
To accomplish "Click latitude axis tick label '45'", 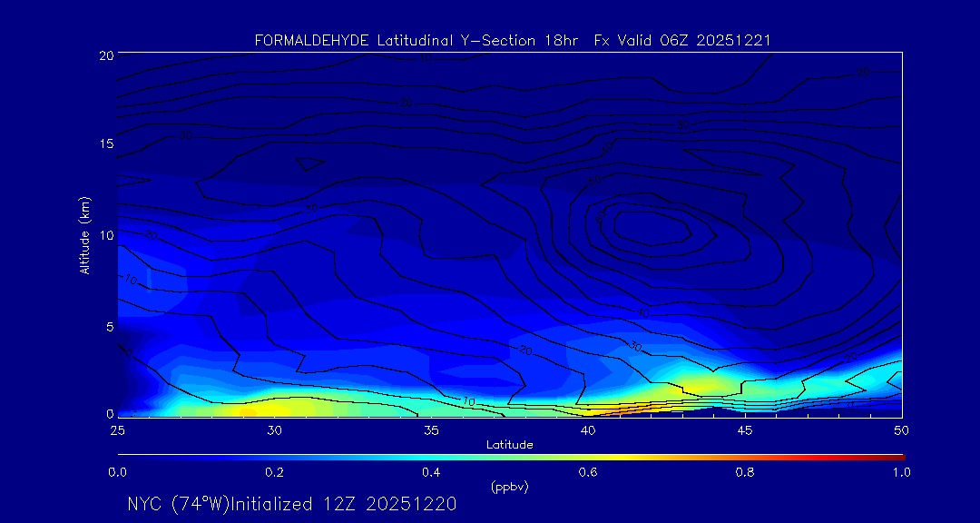I will [744, 430].
